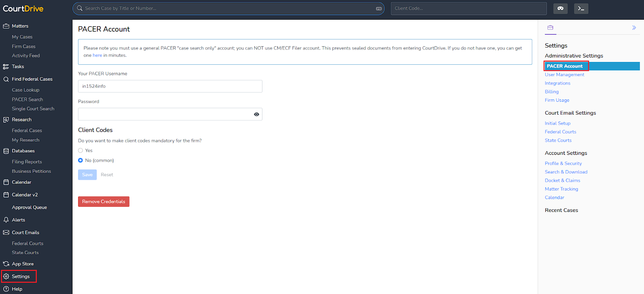Open Firm Usage settings link
Image resolution: width=644 pixels, height=294 pixels.
click(x=557, y=100)
